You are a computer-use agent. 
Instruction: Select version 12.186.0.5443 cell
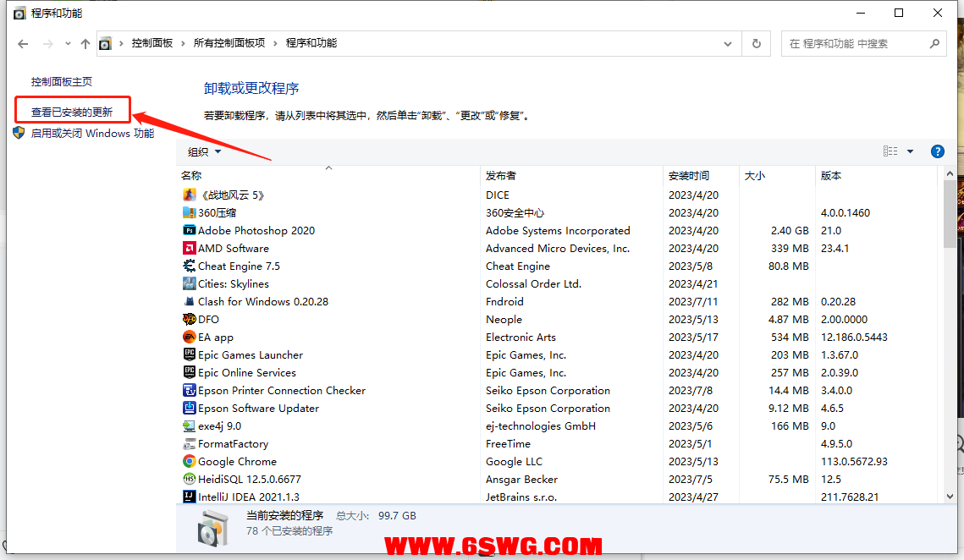[854, 338]
